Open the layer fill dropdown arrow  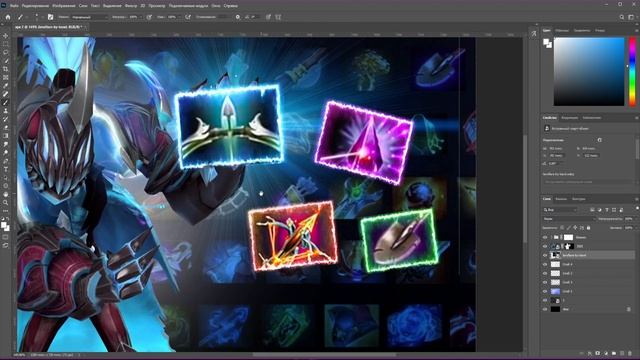pyautogui.click(x=635, y=228)
